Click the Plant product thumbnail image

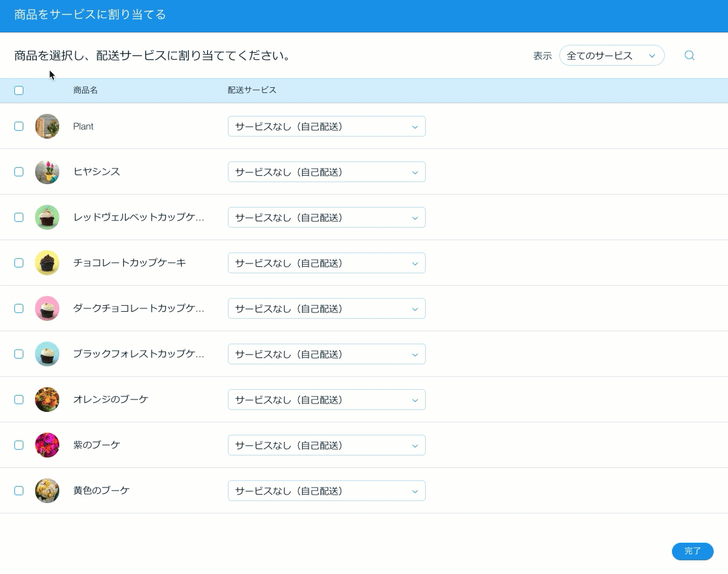click(x=47, y=126)
